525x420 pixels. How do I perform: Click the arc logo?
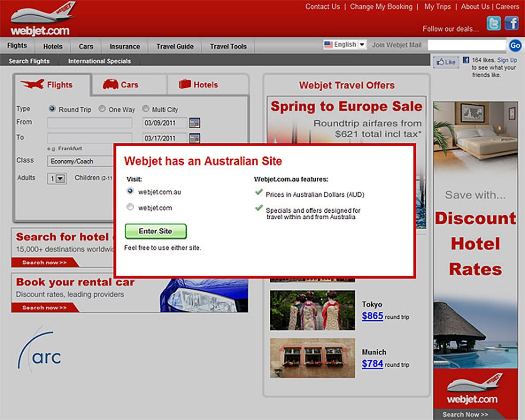coord(39,350)
